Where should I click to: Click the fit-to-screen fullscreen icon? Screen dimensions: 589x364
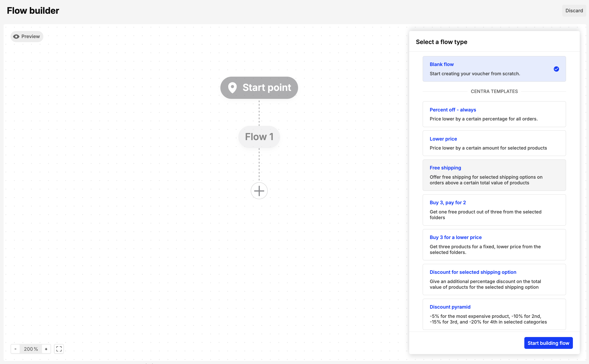point(59,349)
